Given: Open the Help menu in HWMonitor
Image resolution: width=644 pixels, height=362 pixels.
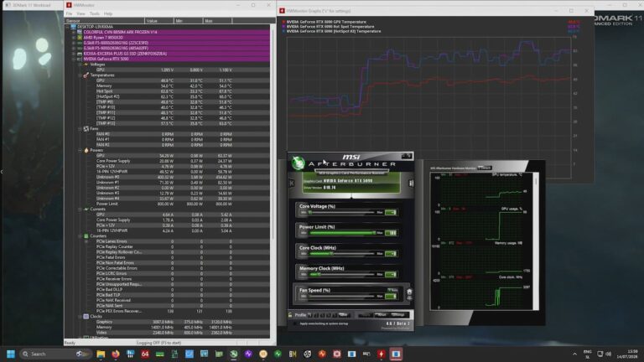Looking at the screenshot, I should pos(108,13).
